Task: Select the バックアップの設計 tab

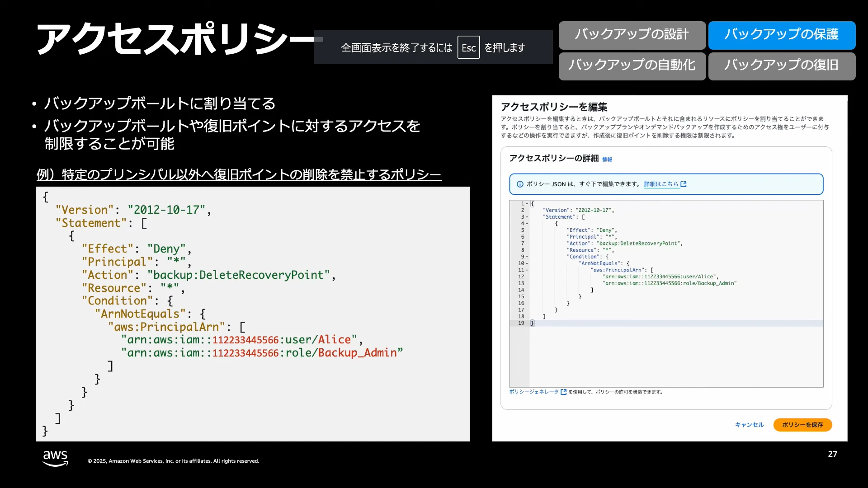Action: (x=632, y=35)
